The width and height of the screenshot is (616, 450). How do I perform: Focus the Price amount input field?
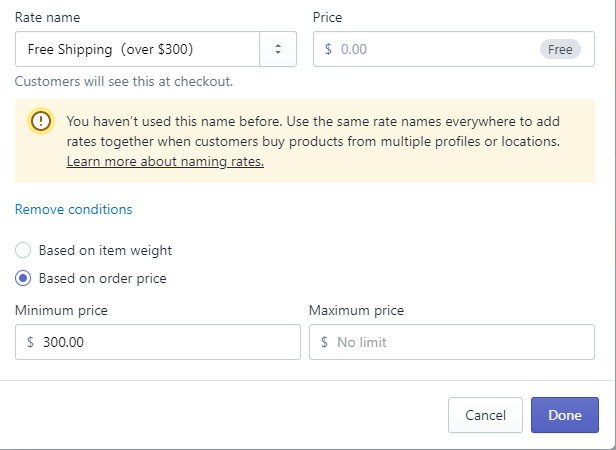click(x=430, y=48)
